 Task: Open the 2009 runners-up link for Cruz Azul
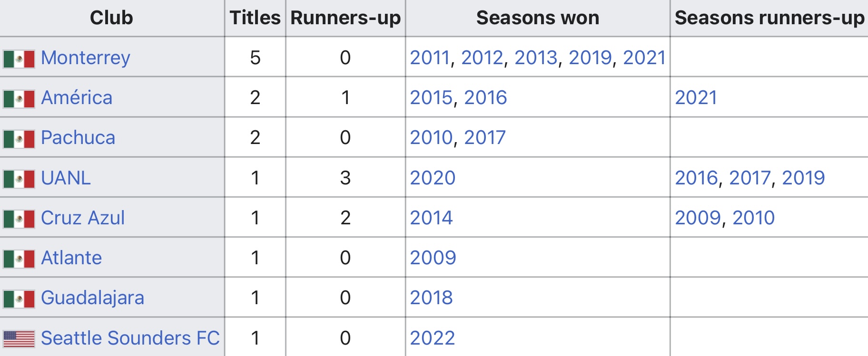[x=698, y=218]
